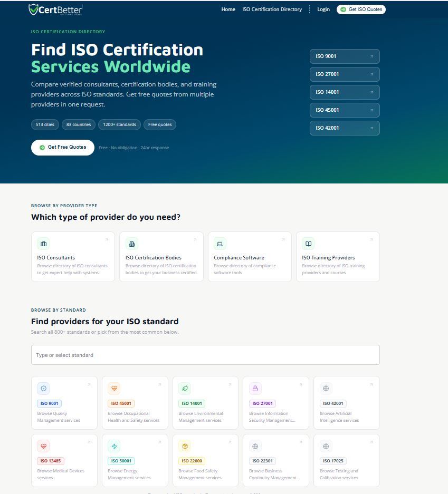
Task: Open the ISO Certification Bodies card title
Action: point(154,258)
